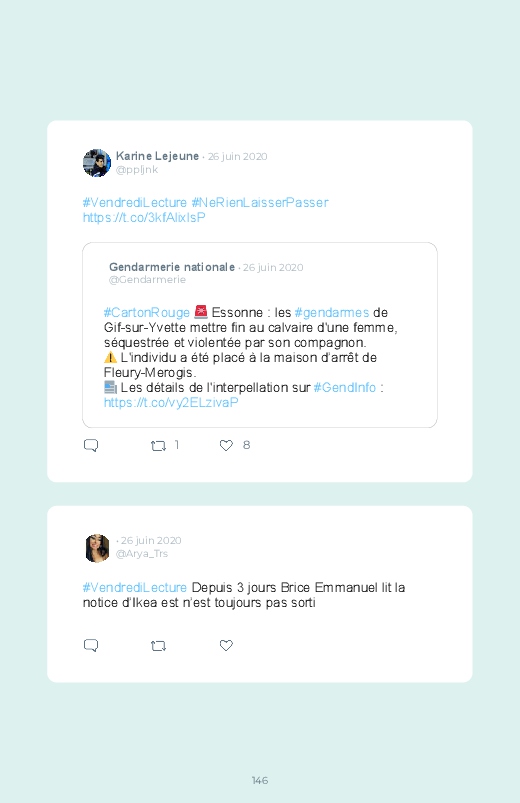
Task: Reply to the @Arya_Trs tweet
Action: 91,645
